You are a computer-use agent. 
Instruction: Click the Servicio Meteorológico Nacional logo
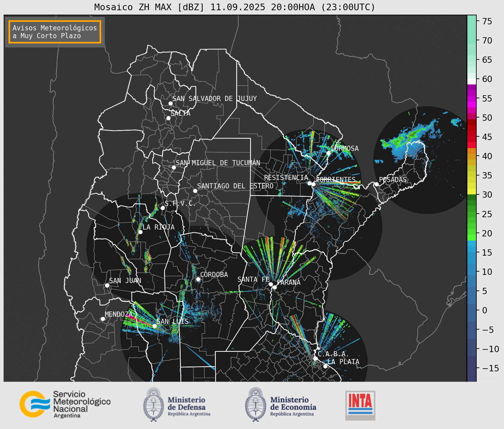tap(65, 404)
